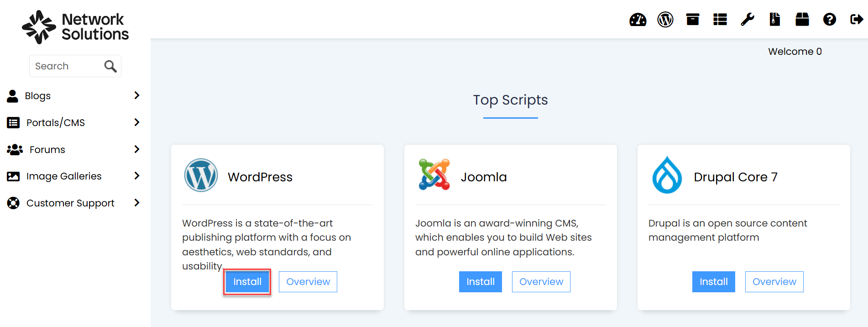Click the Joomla logo in the card
The height and width of the screenshot is (327, 868).
coord(434,174)
